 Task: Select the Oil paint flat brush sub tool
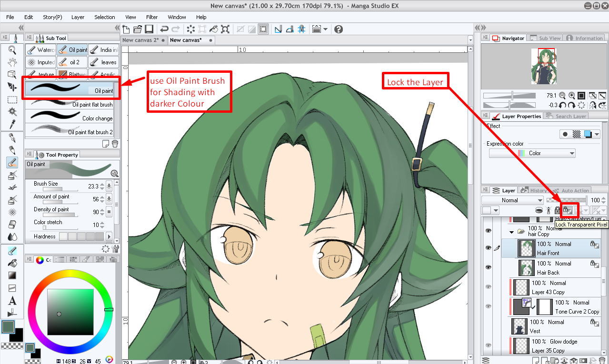[x=70, y=104]
